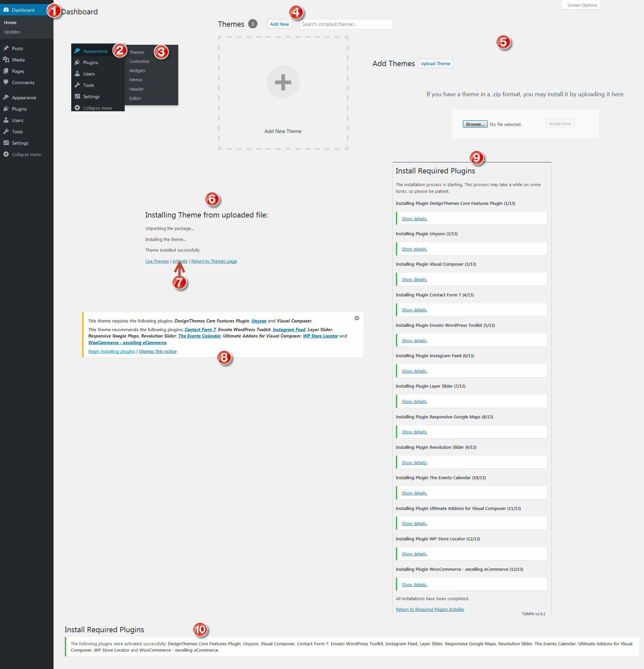
Task: Open Plugins via the plug icon
Action: [x=6, y=109]
